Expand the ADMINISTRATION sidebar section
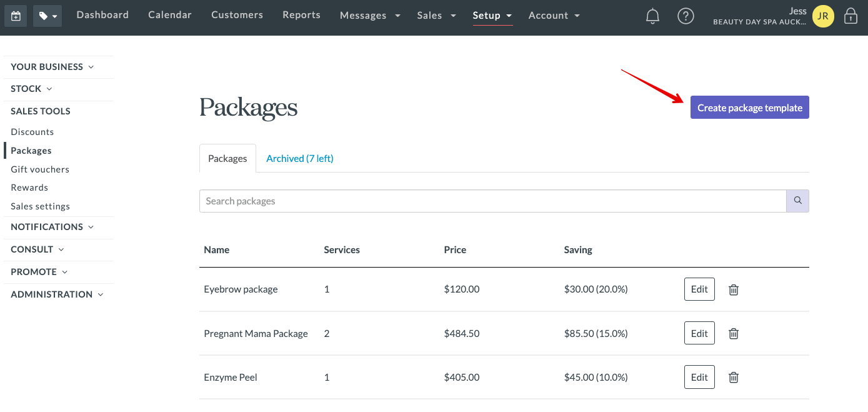 pyautogui.click(x=57, y=294)
